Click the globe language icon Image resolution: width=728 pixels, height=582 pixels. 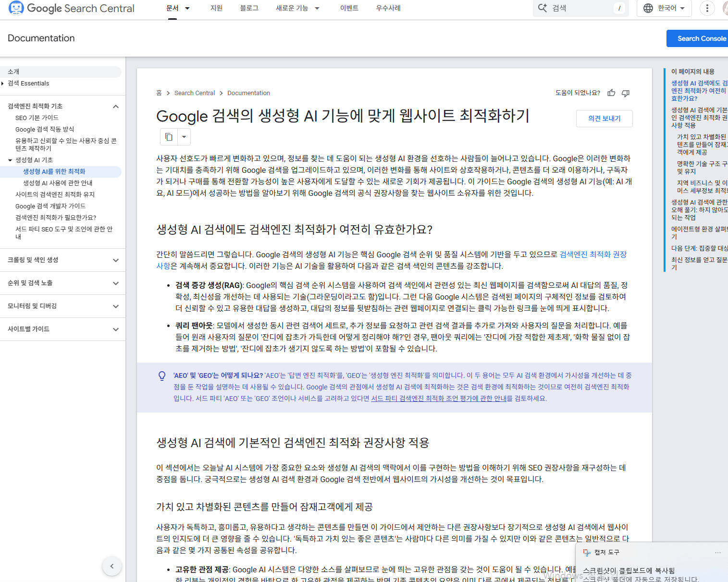point(648,8)
